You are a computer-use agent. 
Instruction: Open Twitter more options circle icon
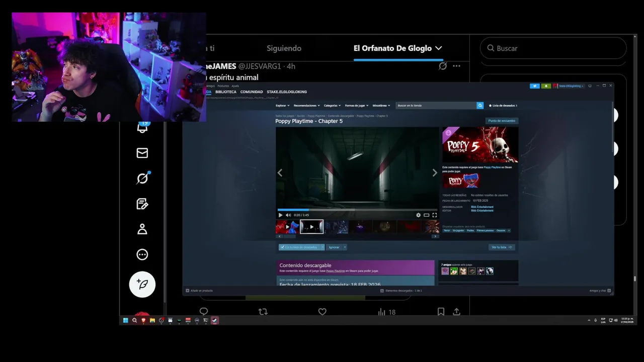(142, 254)
